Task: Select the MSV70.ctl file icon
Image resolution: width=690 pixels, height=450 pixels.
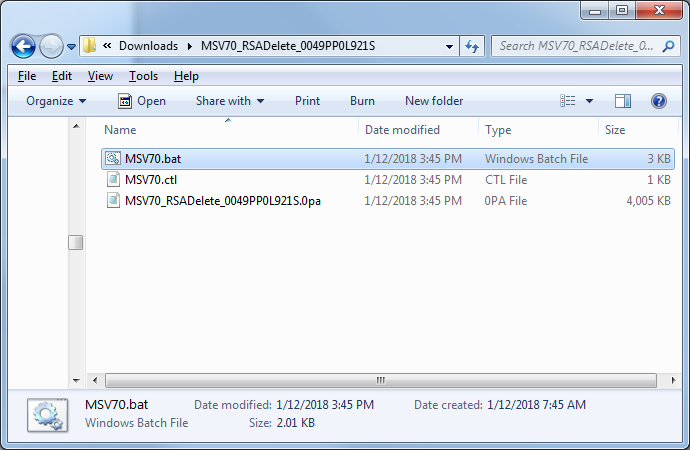Action: 113,180
